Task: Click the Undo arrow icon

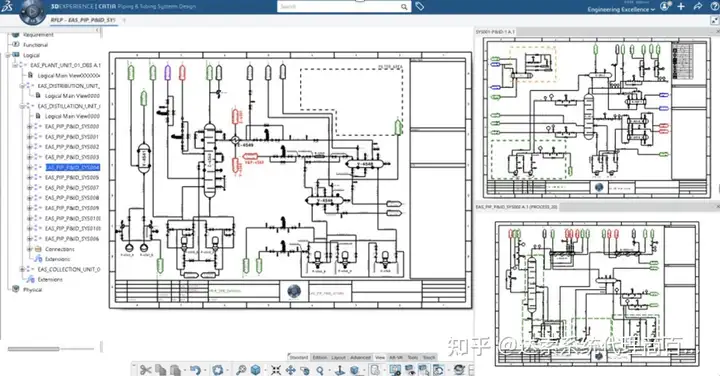Action: pos(196,370)
